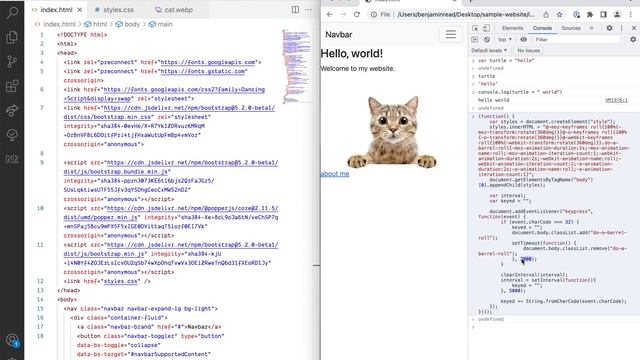Click the hello world console output

coord(493,100)
